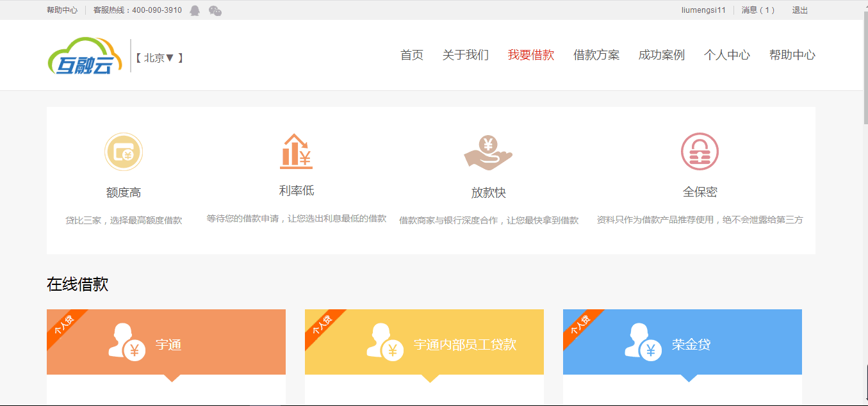Click 帮助中心 link in top-left bar
868x406 pixels.
62,10
